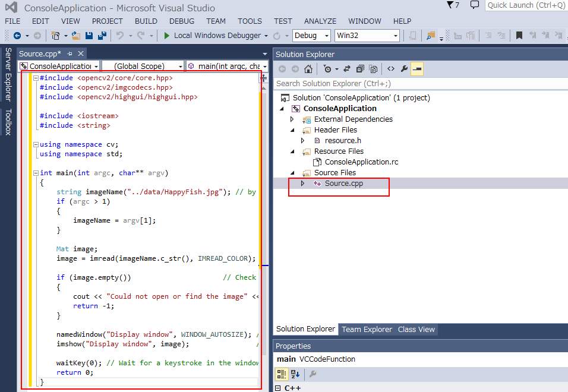The image size is (568, 392).
Task: Click the editor scrollbar up arrow
Action: coord(264,88)
